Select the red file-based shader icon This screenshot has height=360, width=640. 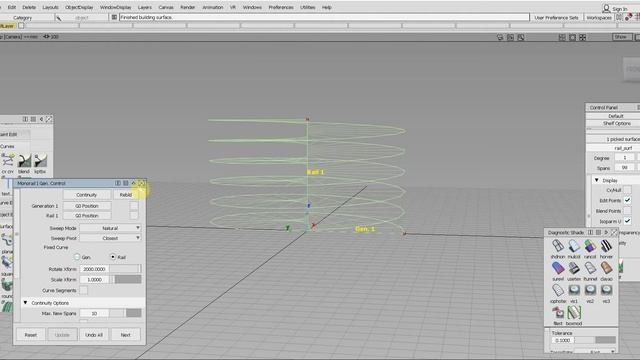558,313
